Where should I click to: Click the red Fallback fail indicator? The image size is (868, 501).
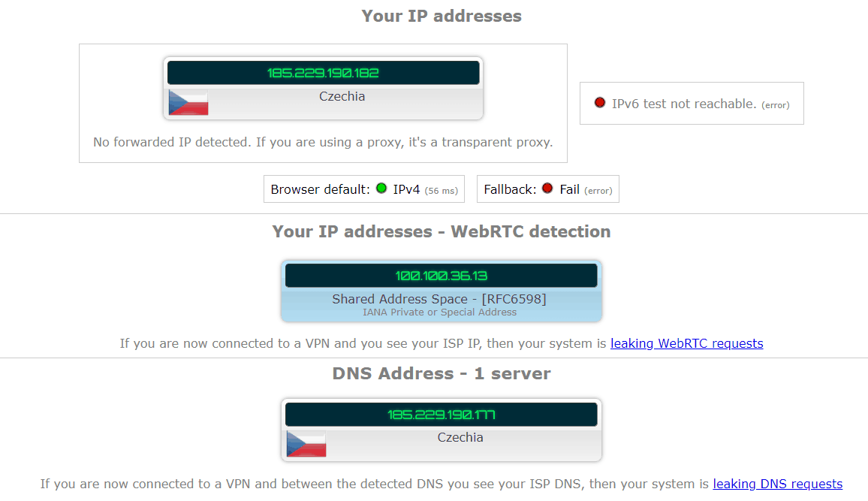547,189
